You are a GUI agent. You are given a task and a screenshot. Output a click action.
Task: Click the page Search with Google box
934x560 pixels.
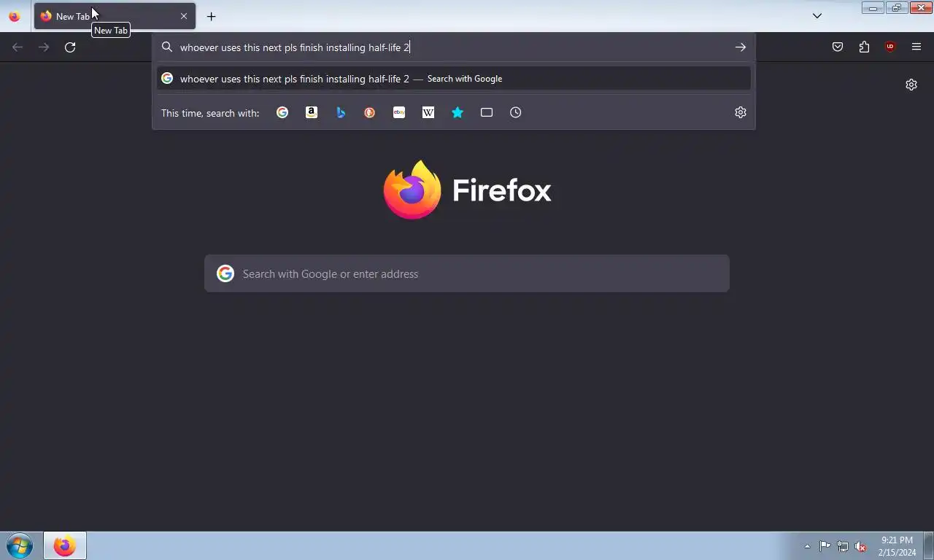tap(467, 273)
